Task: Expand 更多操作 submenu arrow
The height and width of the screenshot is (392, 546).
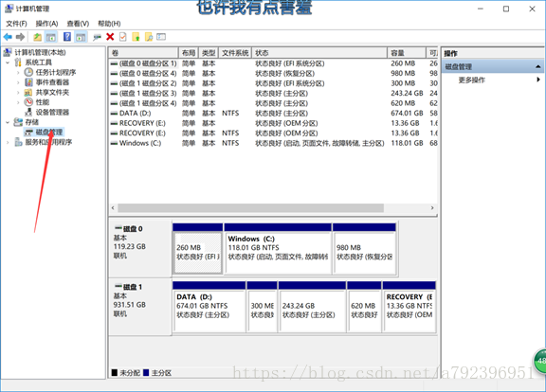Action: click(538, 80)
